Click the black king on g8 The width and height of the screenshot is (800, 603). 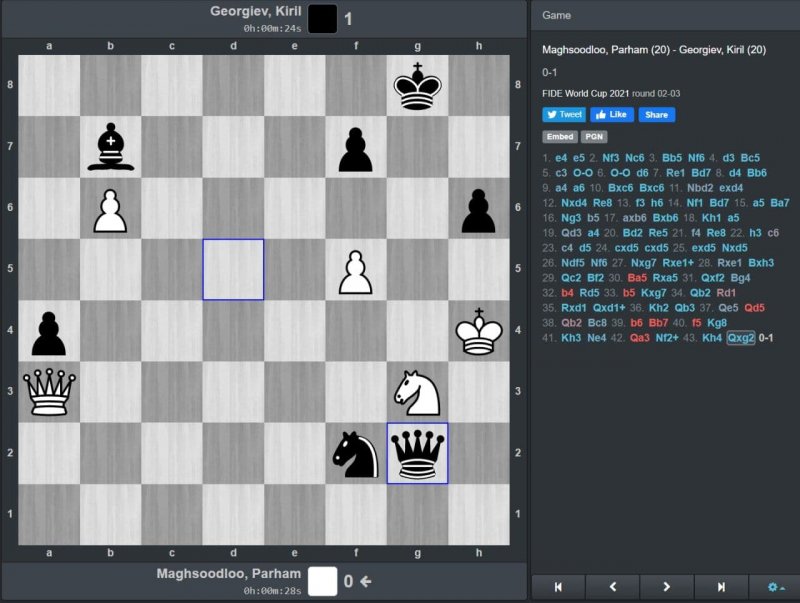tap(417, 86)
